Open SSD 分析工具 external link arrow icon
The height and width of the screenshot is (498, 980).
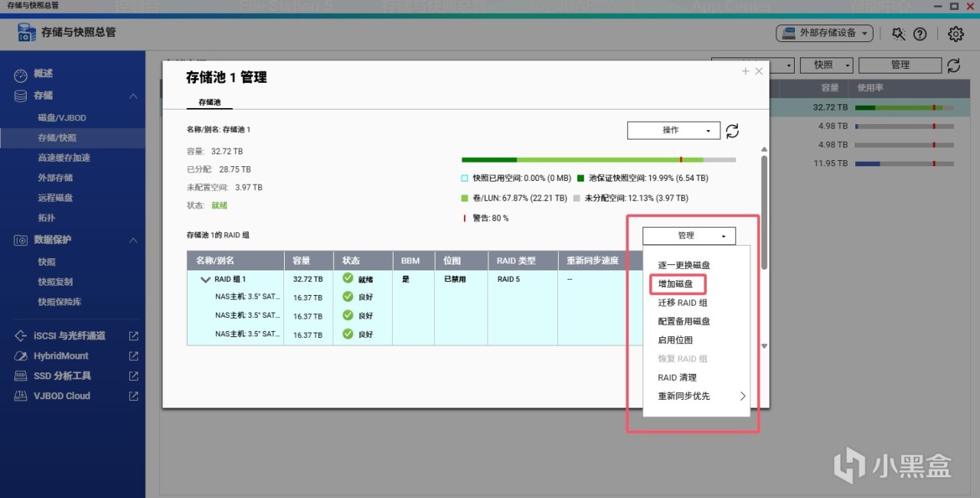pos(133,376)
